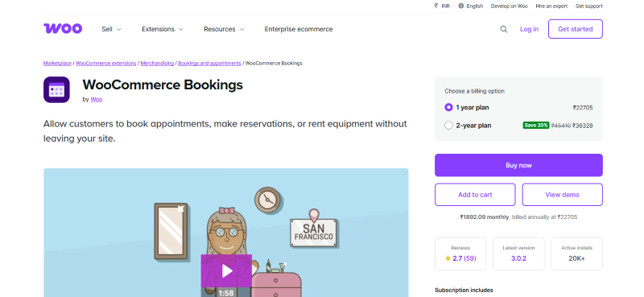The width and height of the screenshot is (644, 297).
Task: Expand the Sell menu
Action: coord(111,29)
